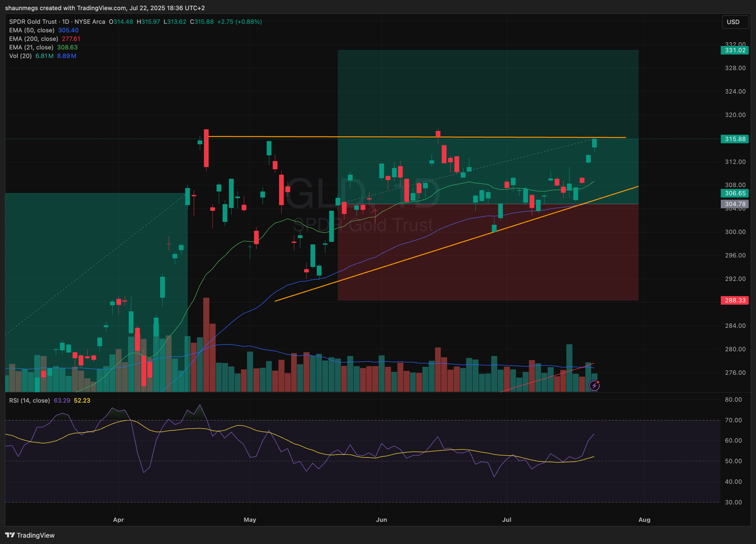The image size is (756, 544).
Task: Click the 276.00 price scale label
Action: 735,372
